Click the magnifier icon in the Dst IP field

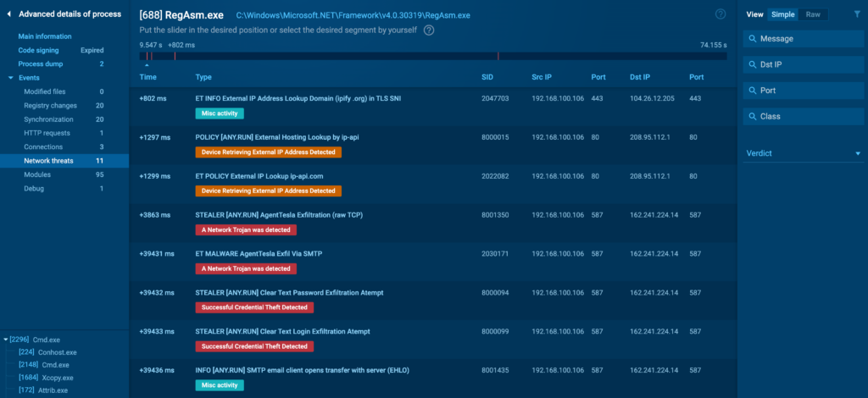coord(753,64)
